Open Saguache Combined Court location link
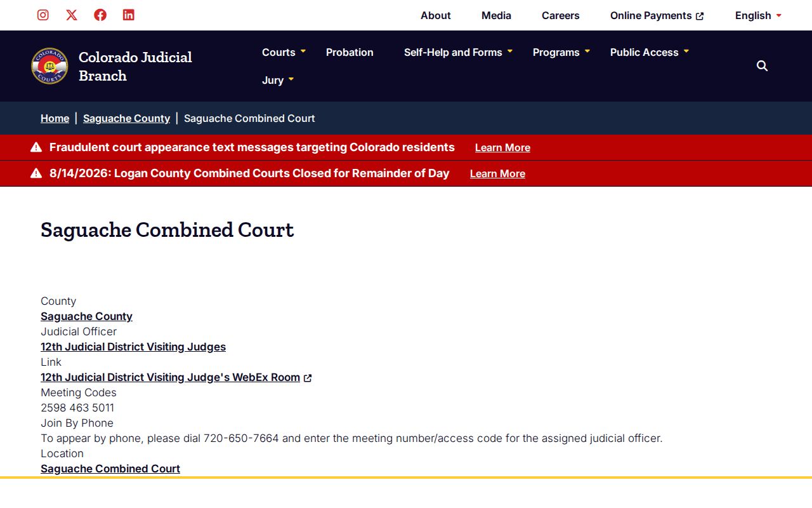The image size is (812, 508). pyautogui.click(x=110, y=469)
